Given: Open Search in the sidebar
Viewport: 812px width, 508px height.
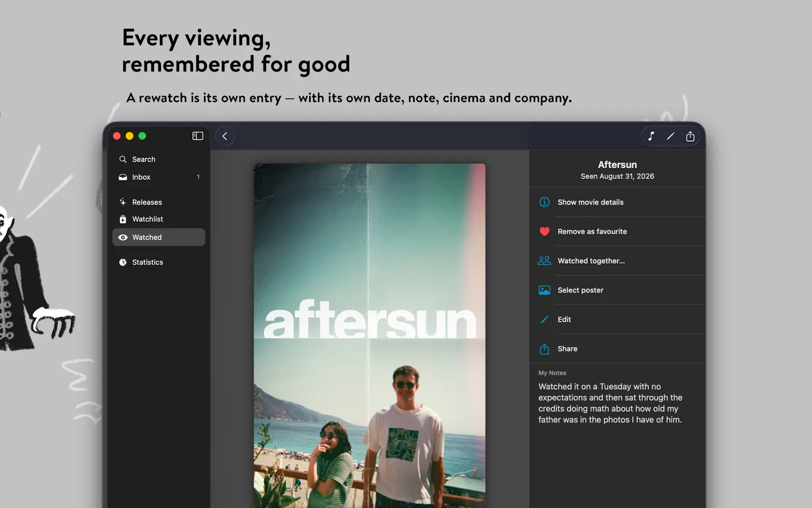Looking at the screenshot, I should pos(159,160).
